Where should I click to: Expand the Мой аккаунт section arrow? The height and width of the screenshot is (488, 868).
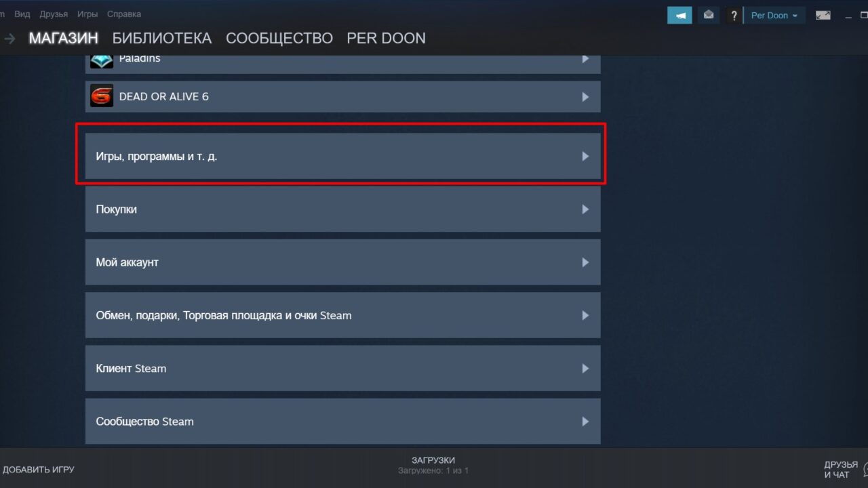click(x=585, y=262)
